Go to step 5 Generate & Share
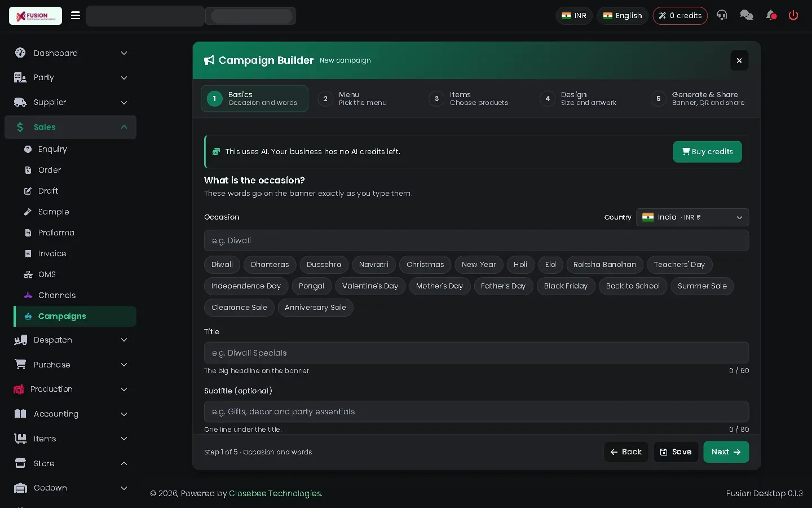Screen dimensions: 812x508 [698, 99]
